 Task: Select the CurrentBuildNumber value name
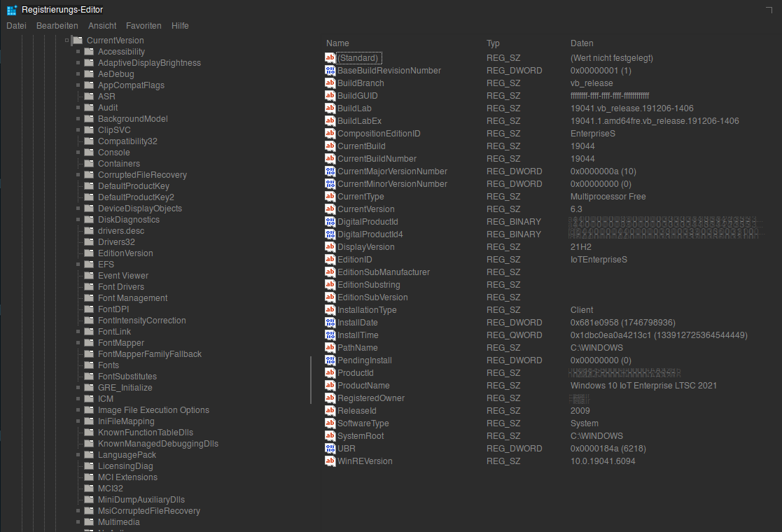[377, 159]
